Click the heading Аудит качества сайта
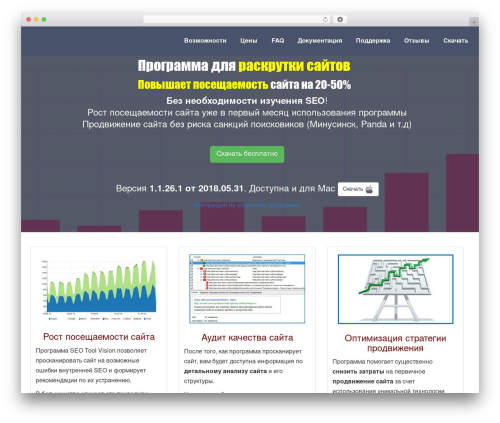Viewport: 500px width, 423px height. pos(247,338)
